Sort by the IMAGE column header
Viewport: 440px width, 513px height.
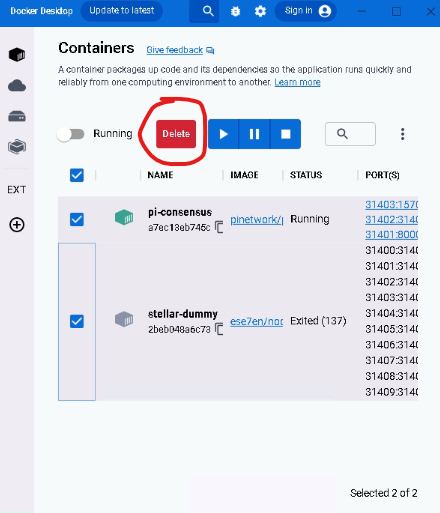(x=244, y=175)
